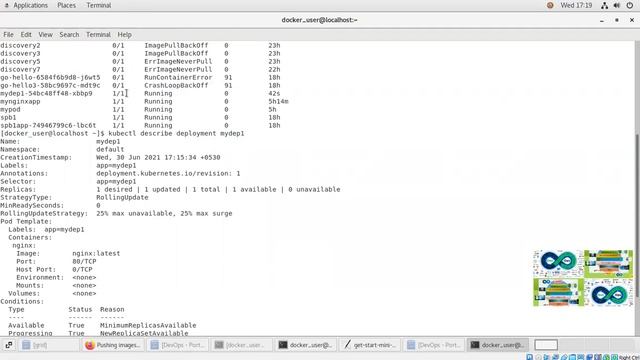Open the Applications menu in top panel
This screenshot has width=640, height=360.
pyautogui.click(x=30, y=5)
